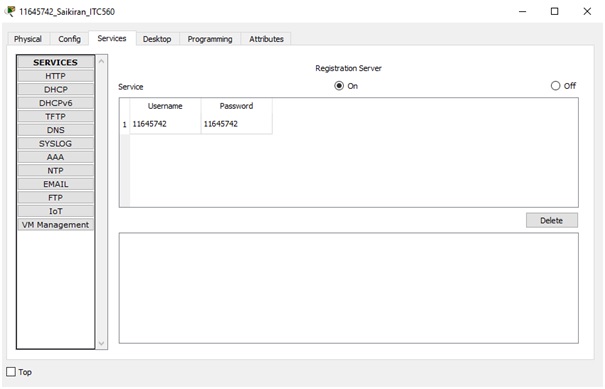Image resolution: width=605 pixels, height=389 pixels.
Task: Open the DHCPv6 service page
Action: point(56,103)
